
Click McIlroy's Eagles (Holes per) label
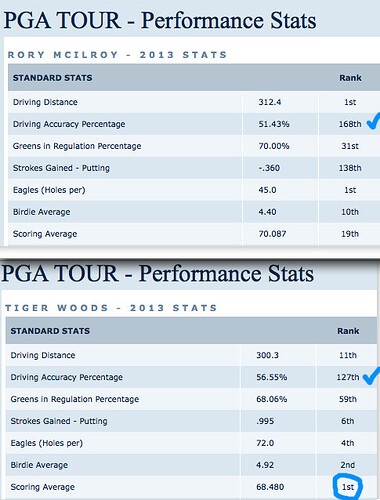coord(49,190)
